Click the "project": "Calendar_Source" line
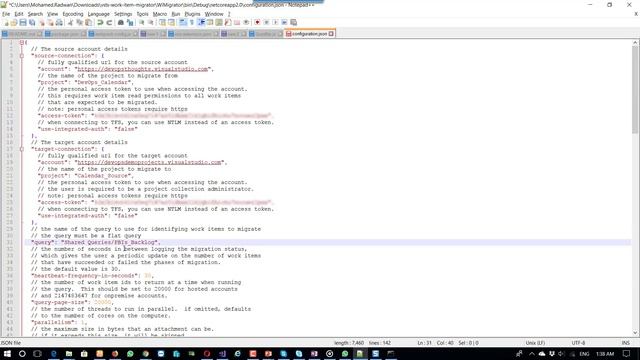The image size is (640, 360). click(85, 176)
